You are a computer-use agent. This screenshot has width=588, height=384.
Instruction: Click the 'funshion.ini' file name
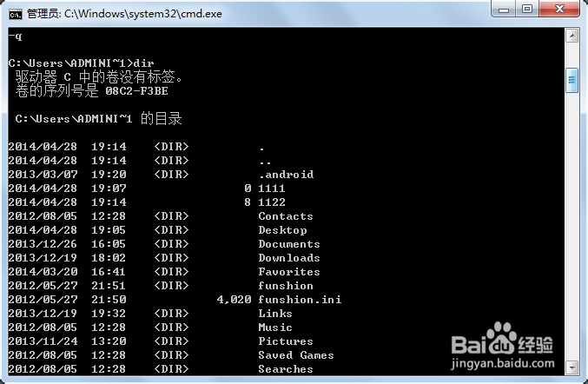(300, 299)
